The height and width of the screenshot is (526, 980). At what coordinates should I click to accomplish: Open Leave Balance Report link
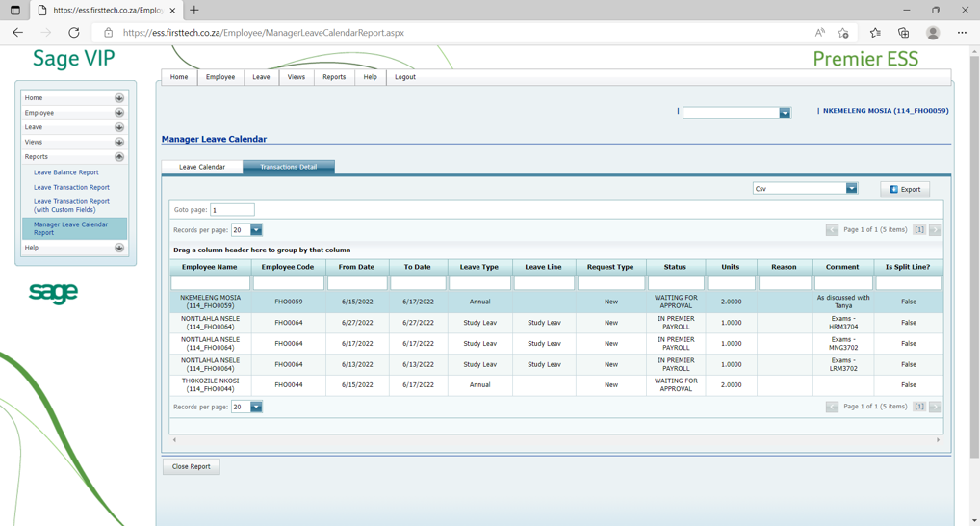(66, 172)
